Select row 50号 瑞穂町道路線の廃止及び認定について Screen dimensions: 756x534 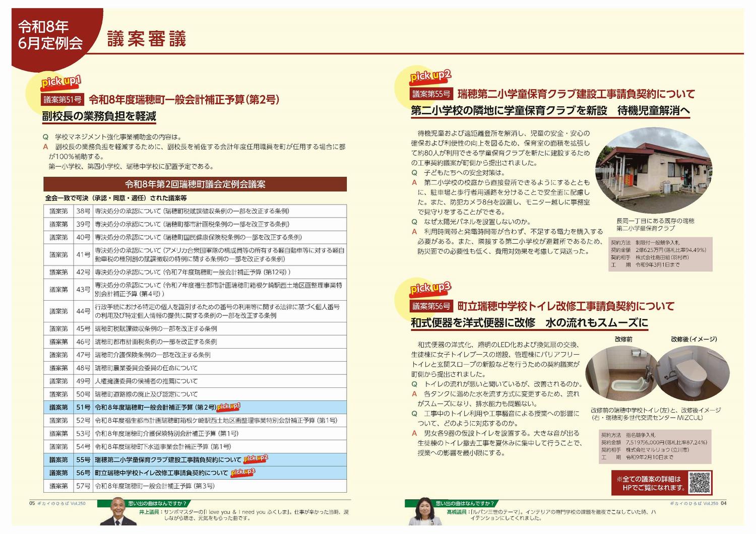[195, 394]
